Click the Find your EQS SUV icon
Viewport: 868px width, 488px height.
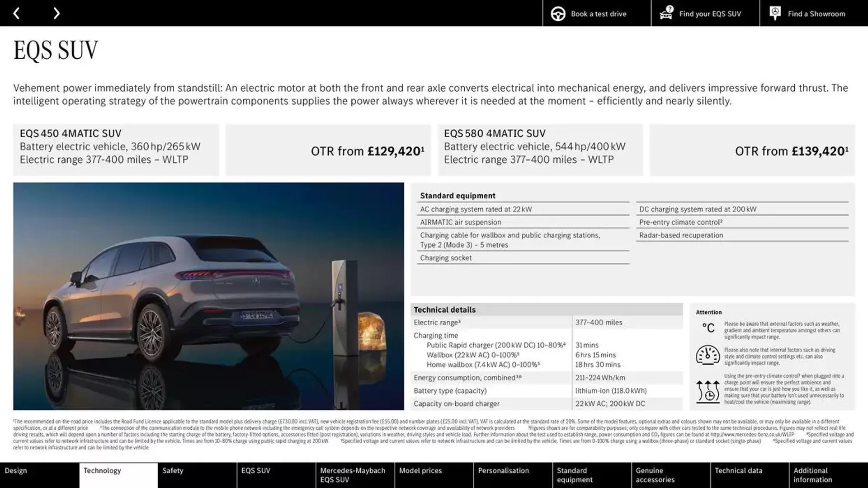[666, 13]
